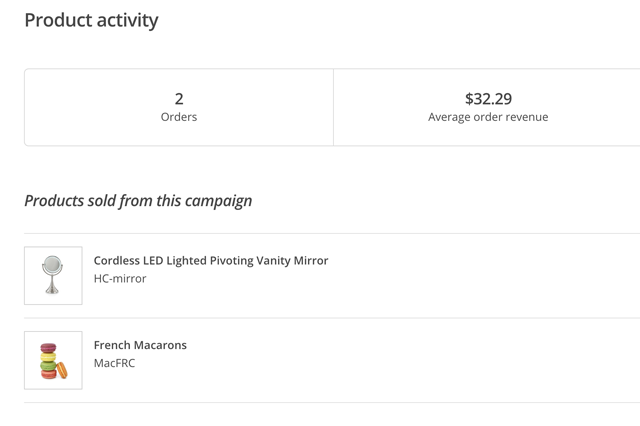Click the French Macarons product thumbnail

tap(53, 360)
